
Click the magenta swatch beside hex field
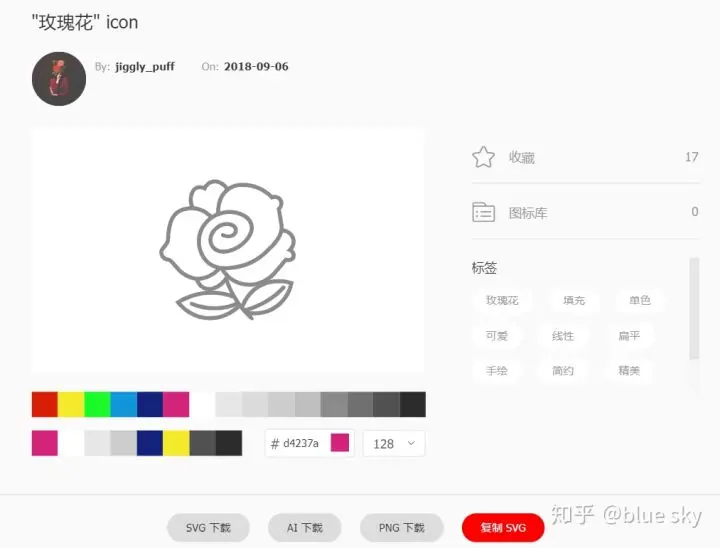tap(340, 443)
